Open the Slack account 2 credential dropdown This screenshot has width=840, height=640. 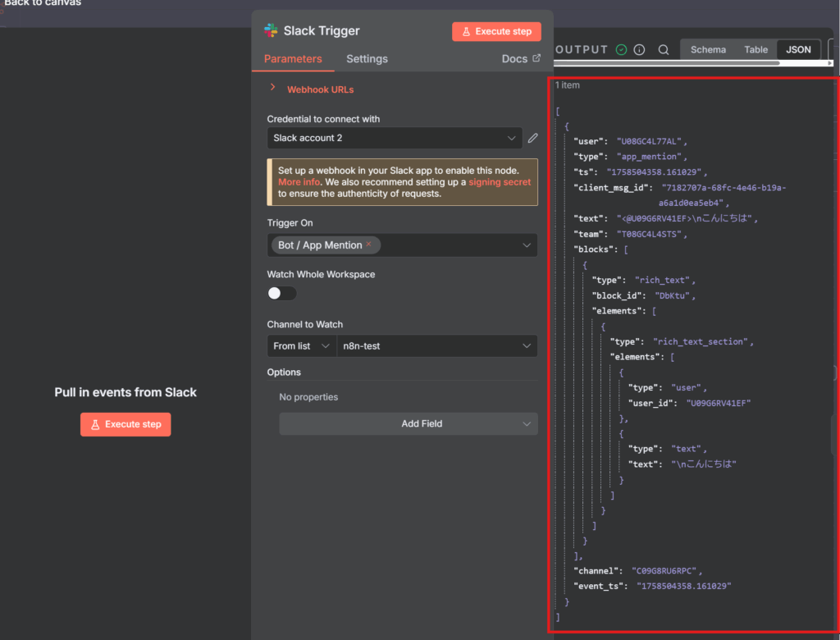[395, 138]
